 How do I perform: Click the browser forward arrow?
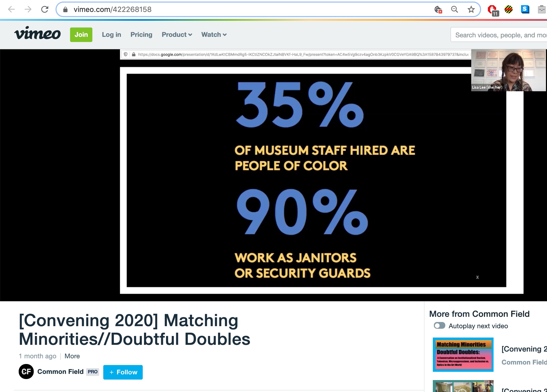click(x=28, y=10)
